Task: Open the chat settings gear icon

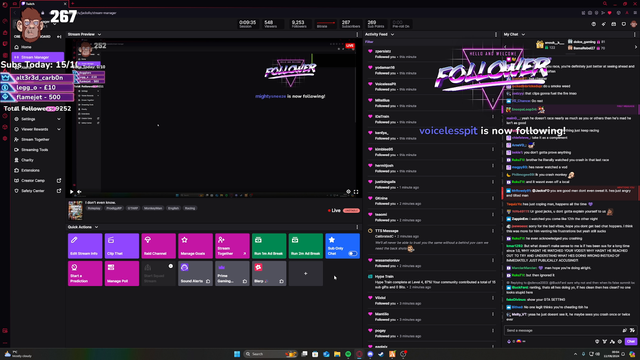Action: coord(620,342)
